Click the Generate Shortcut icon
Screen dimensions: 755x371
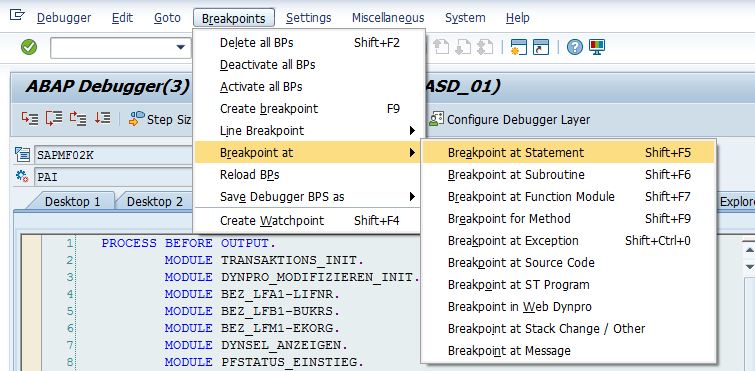541,47
